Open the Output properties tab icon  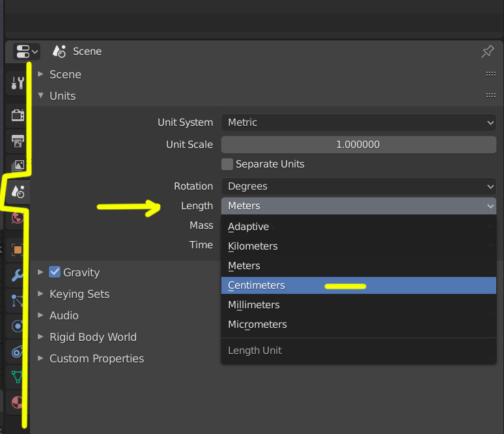18,141
